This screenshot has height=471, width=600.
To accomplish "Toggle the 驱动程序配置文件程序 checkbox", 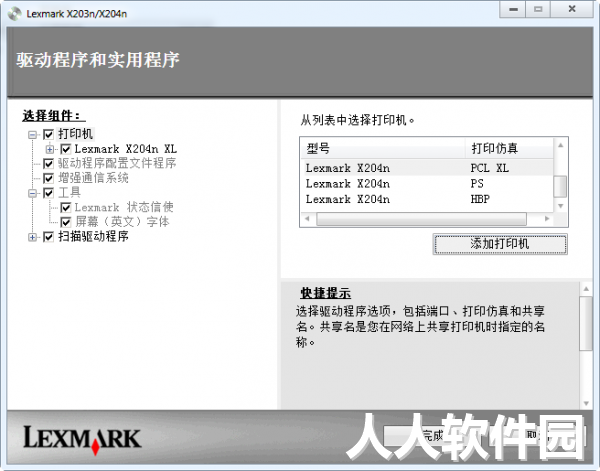I will (x=48, y=164).
